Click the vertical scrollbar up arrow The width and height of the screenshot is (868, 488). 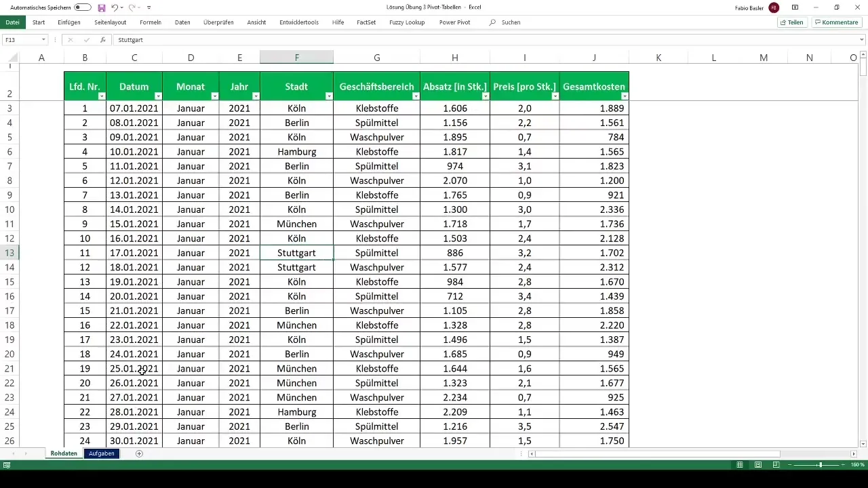pos(863,56)
